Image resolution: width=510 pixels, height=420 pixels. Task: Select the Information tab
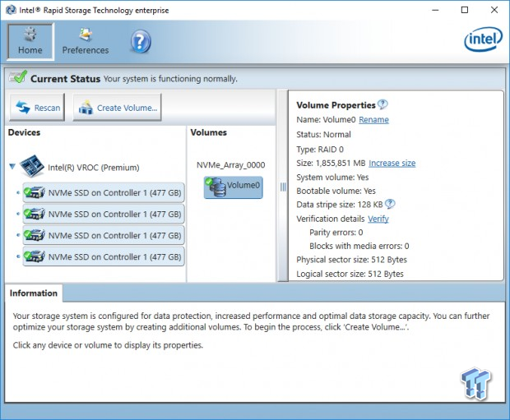click(34, 293)
